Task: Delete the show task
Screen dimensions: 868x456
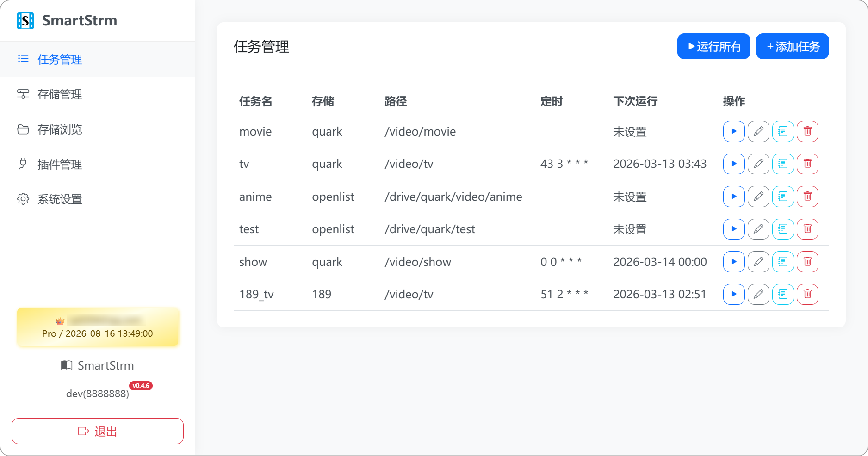Action: [807, 262]
